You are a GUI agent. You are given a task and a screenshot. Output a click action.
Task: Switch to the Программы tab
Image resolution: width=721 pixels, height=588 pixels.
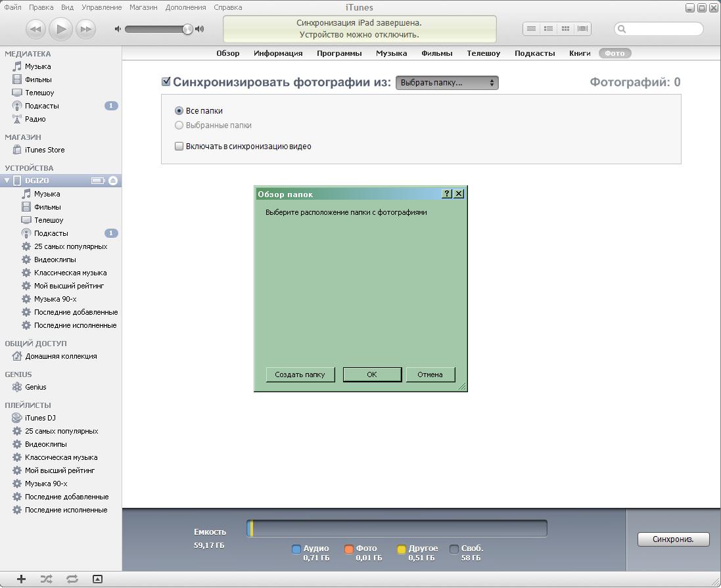point(339,53)
